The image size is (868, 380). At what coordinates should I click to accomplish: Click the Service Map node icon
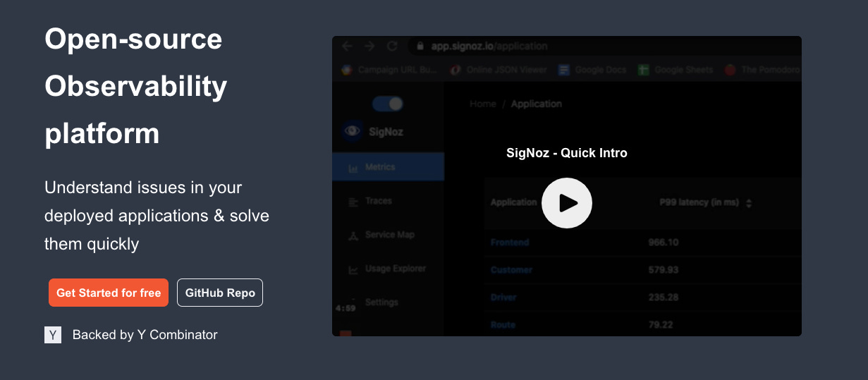[353, 235]
